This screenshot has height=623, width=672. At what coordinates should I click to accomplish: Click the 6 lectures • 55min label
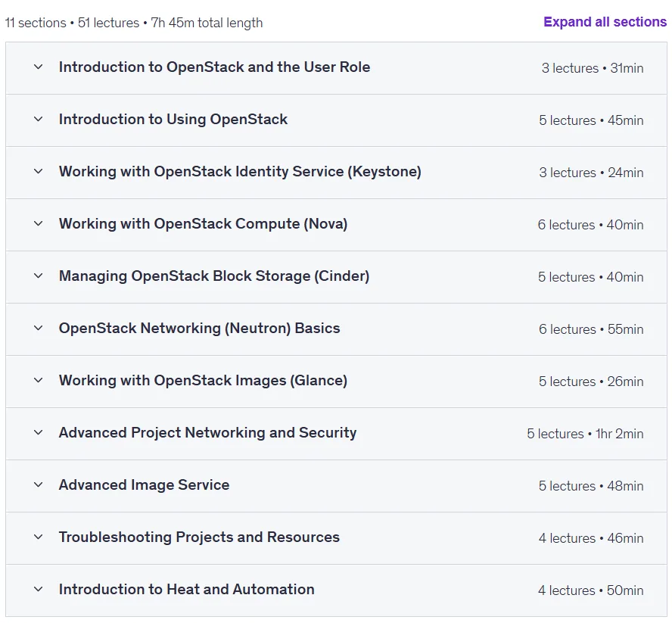(591, 329)
